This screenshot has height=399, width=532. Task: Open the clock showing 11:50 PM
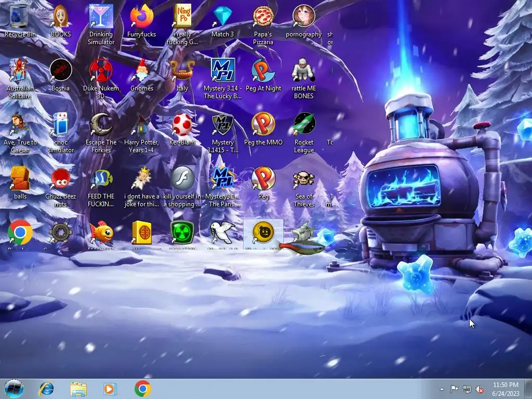pyautogui.click(x=506, y=389)
